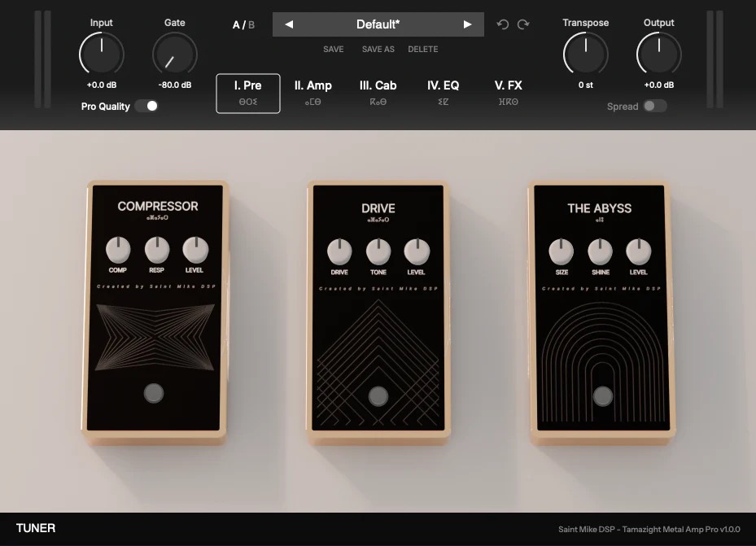
Task: Click the undo arrow icon
Action: 502,24
